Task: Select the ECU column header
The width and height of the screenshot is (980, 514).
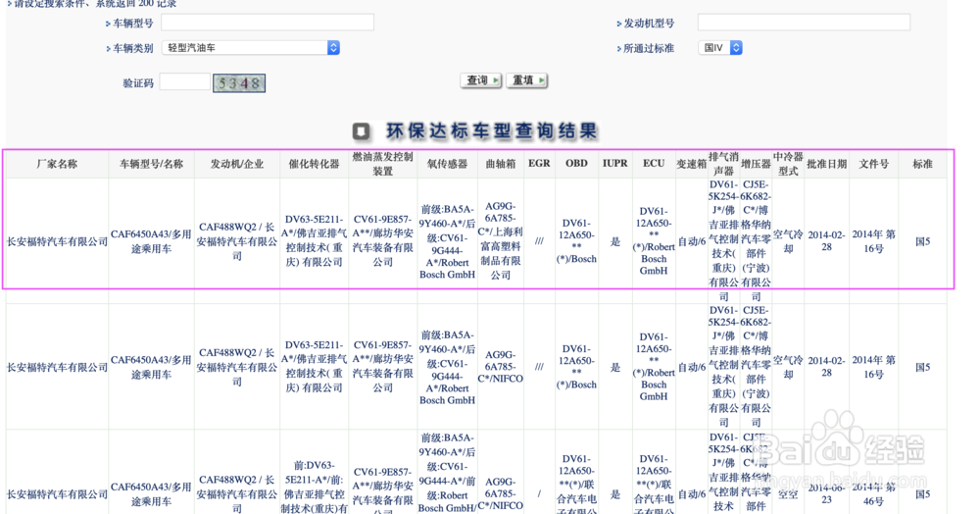Action: click(654, 163)
